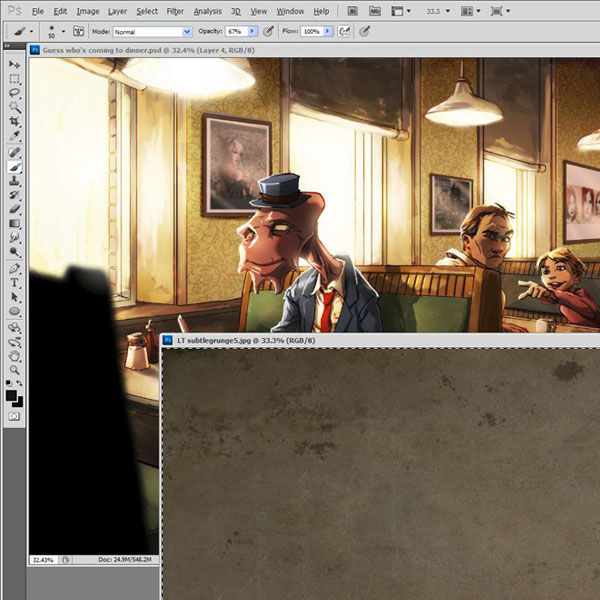Viewport: 600px width, 600px height.
Task: Open the blending Mode dropdown
Action: pos(152,32)
